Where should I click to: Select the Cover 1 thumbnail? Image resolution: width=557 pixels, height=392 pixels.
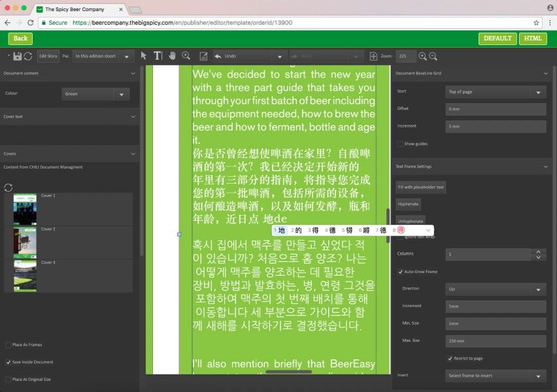[25, 209]
